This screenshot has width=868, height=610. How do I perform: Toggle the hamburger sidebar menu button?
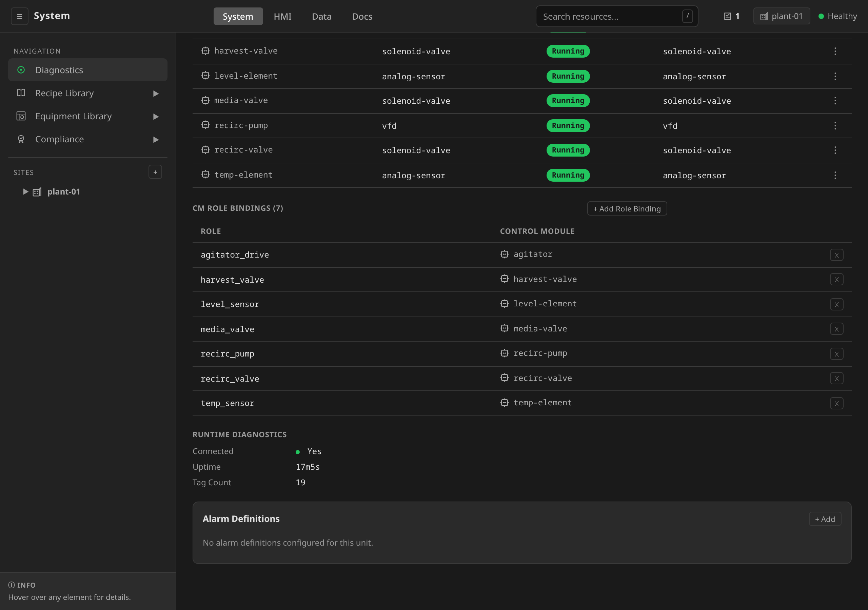19,16
